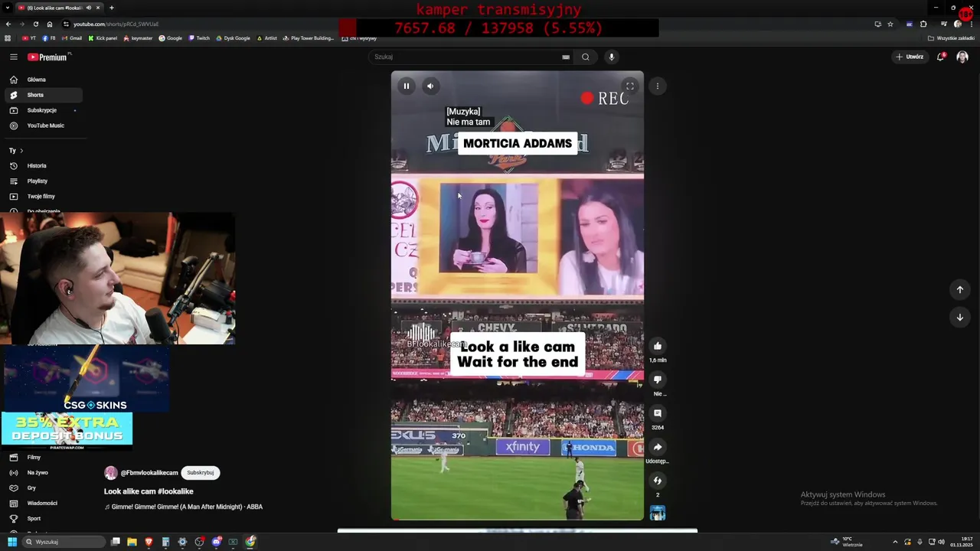
Task: Click the search magnifier button
Action: [586, 57]
